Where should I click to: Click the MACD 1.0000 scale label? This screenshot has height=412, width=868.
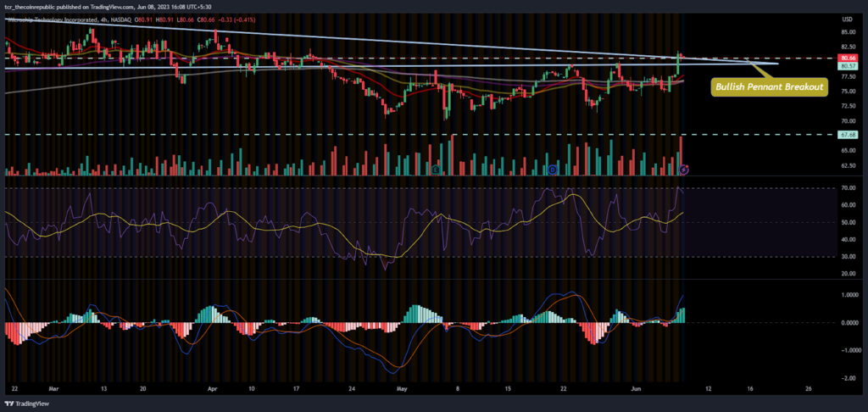point(849,295)
